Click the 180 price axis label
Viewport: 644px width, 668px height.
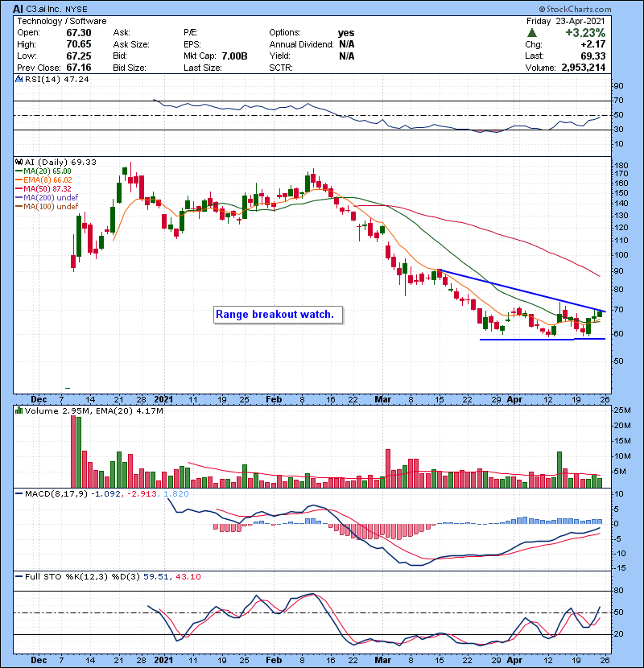tap(621, 166)
